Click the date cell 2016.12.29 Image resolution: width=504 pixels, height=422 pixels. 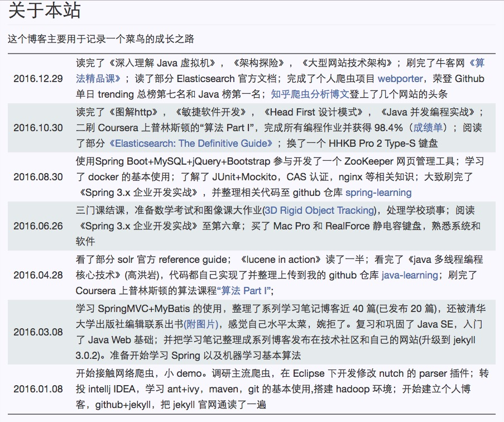pyautogui.click(x=38, y=79)
